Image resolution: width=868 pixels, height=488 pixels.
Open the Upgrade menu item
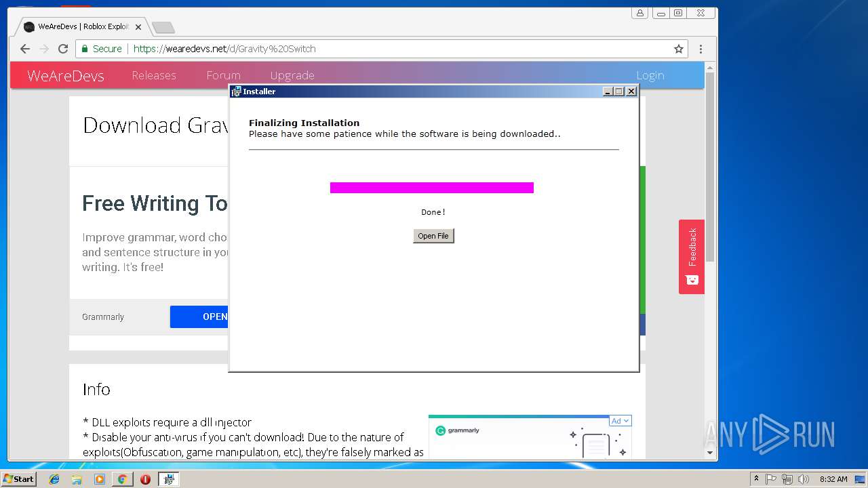coord(292,75)
